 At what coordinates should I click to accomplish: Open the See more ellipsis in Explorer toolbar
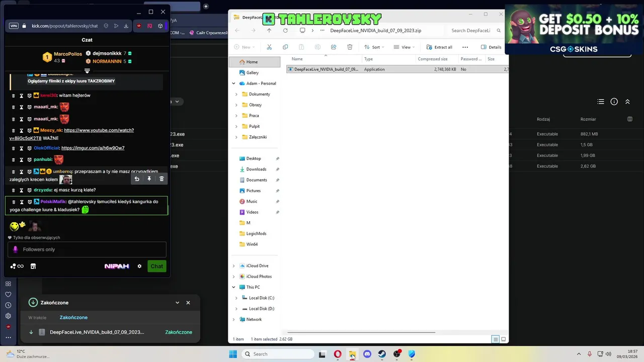[465, 47]
